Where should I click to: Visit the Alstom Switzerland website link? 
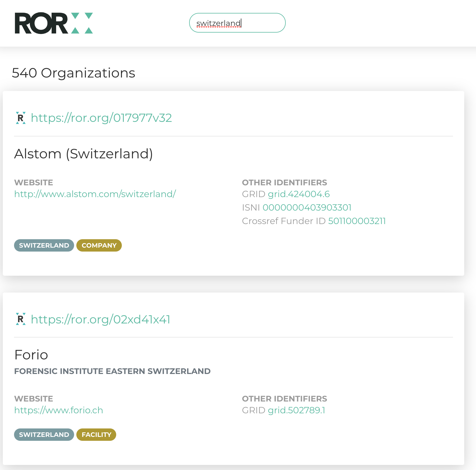95,194
